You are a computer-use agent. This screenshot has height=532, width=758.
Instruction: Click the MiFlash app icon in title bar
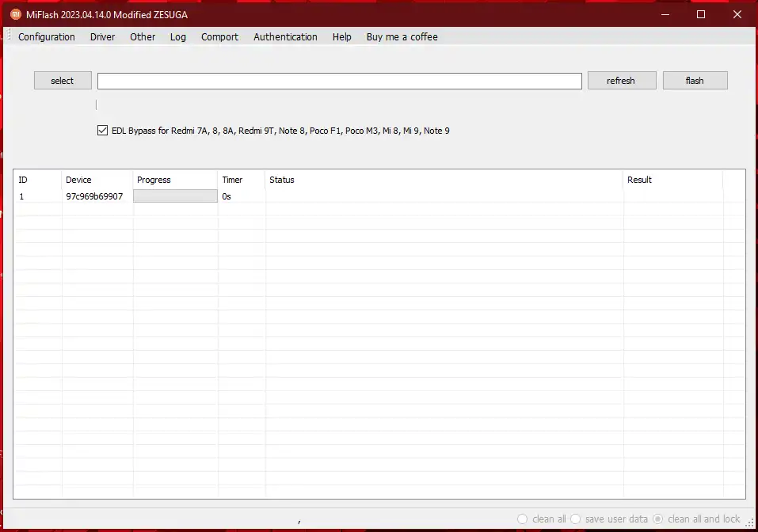[15, 14]
